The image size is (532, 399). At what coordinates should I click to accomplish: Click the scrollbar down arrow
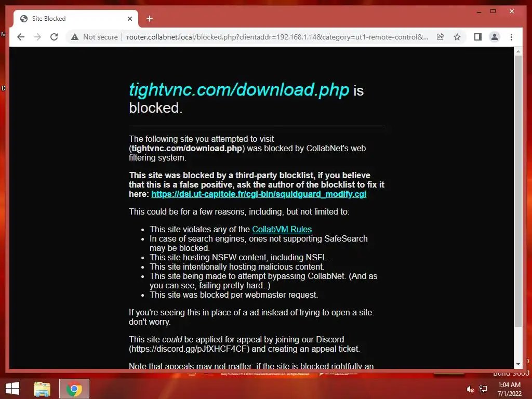point(518,364)
